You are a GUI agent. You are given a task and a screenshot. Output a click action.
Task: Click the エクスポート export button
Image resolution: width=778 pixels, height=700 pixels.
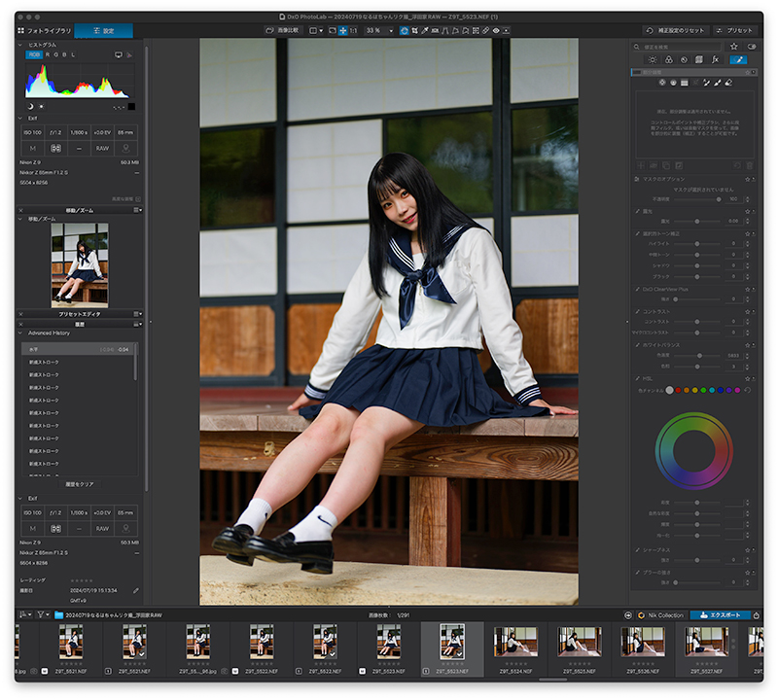click(x=720, y=615)
